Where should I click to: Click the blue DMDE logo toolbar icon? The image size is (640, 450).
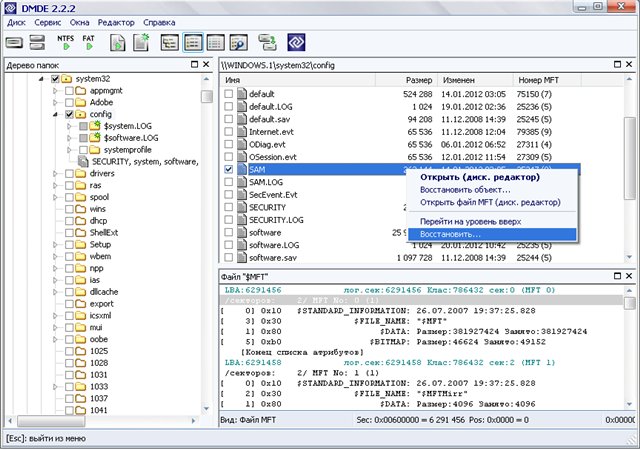tap(296, 42)
